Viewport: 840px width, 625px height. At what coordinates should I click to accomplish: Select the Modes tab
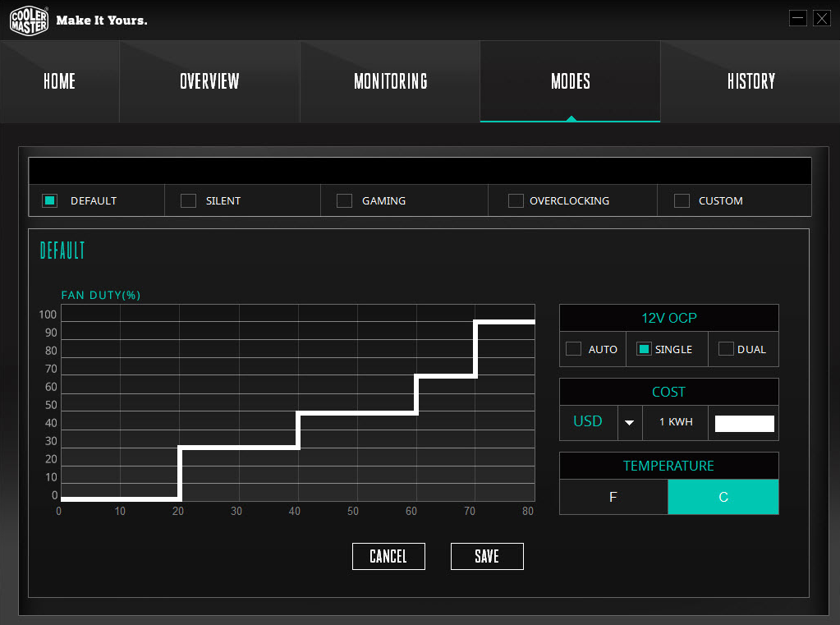pos(571,81)
